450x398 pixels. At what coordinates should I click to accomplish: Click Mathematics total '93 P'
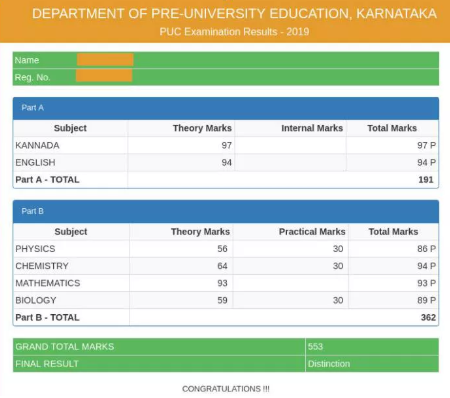click(x=426, y=283)
